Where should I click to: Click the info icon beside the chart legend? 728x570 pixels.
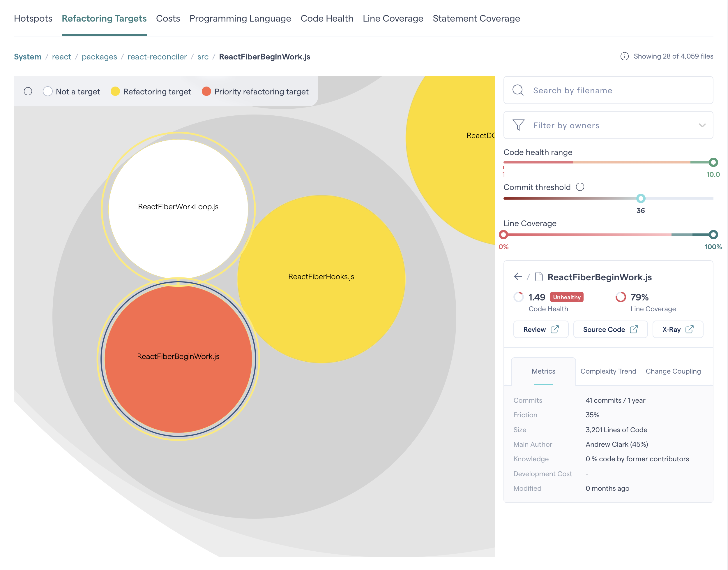(x=28, y=91)
